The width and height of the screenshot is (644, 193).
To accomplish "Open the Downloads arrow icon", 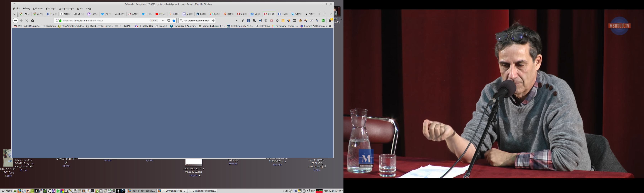I will 237,21.
